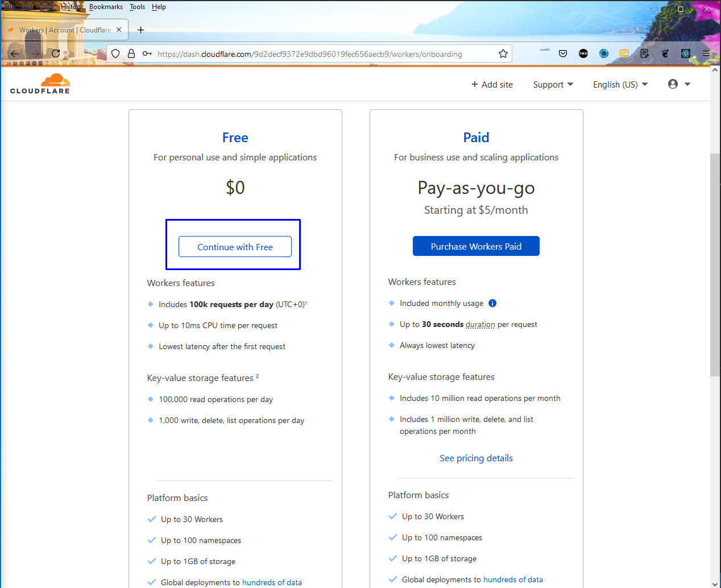Viewport: 721px width, 588px height.
Task: Click the scrollbar down arrow
Action: [715, 583]
